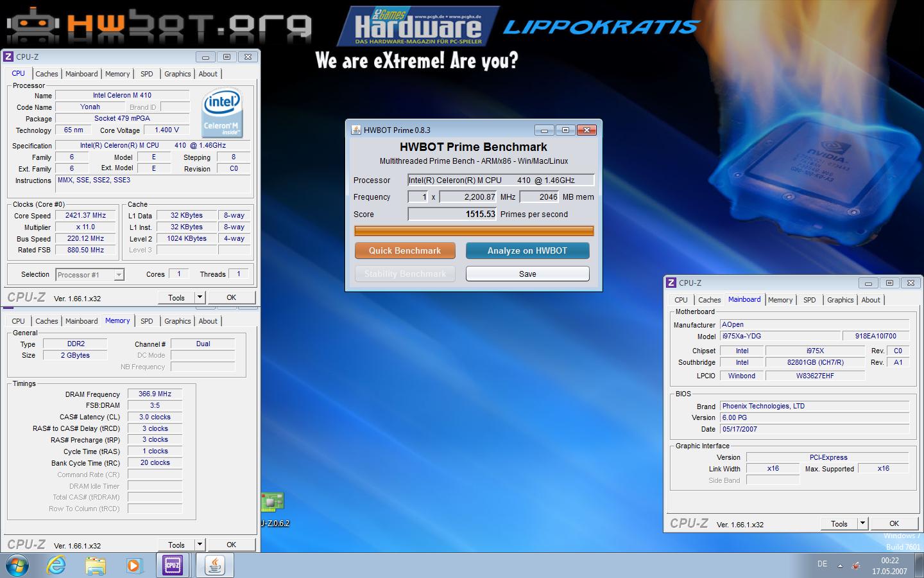The image size is (924, 578).
Task: Click OK in top CPU-Z window
Action: (232, 297)
